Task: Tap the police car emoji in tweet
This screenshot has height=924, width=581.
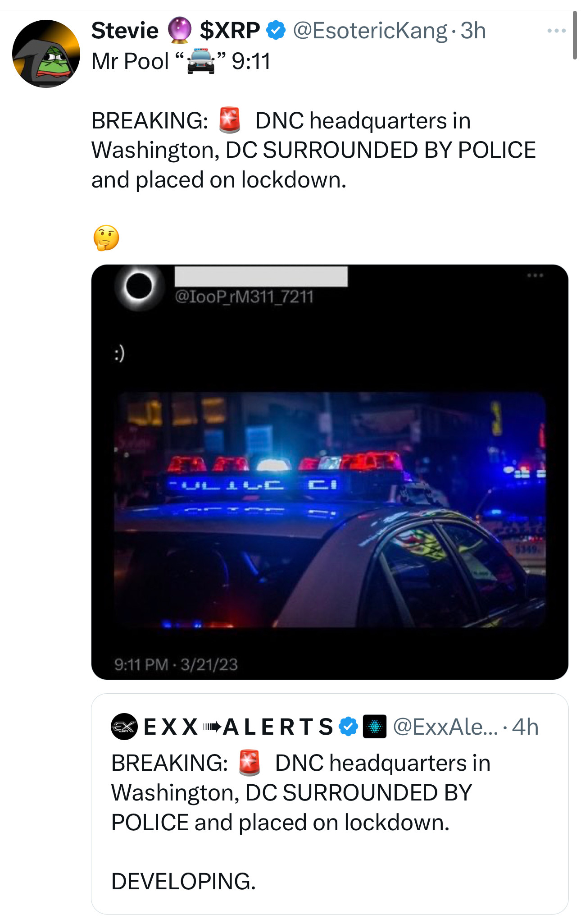Action: coord(201,61)
